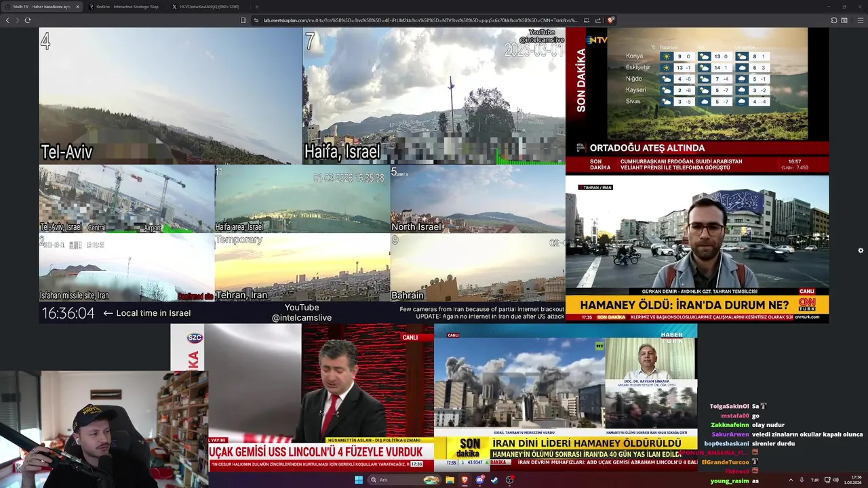The width and height of the screenshot is (868, 488).
Task: Click Konya row in weather table
Action: (x=698, y=56)
